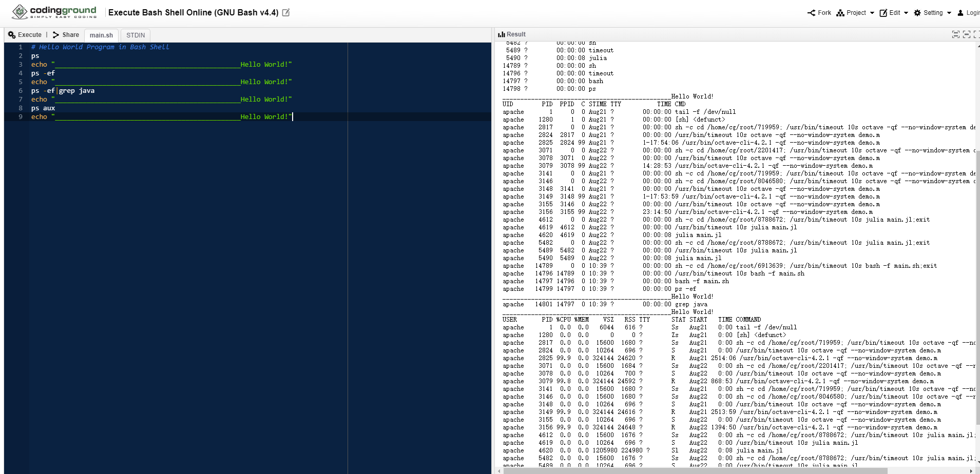Open the Edit dropdown
980x474 pixels.
pyautogui.click(x=896, y=13)
